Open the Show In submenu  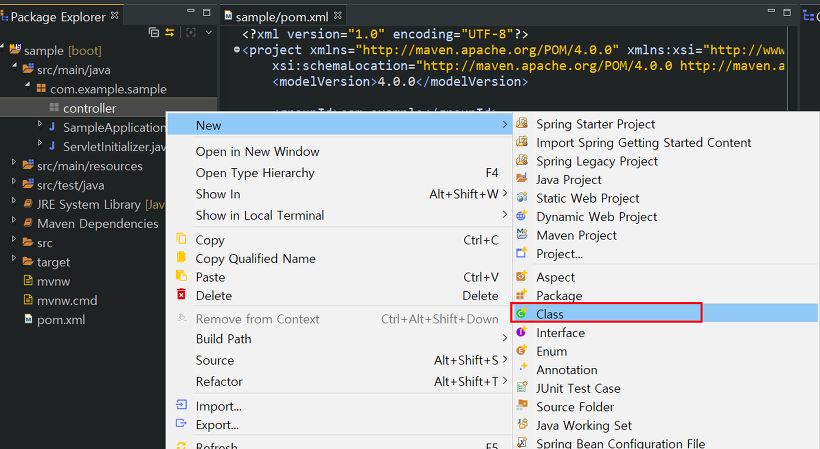pyautogui.click(x=339, y=194)
